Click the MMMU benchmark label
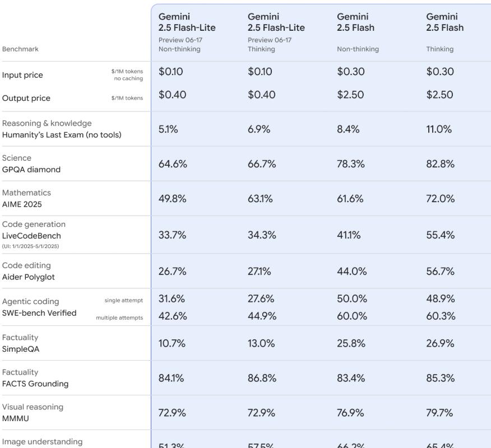The width and height of the screenshot is (491, 448). 15,418
